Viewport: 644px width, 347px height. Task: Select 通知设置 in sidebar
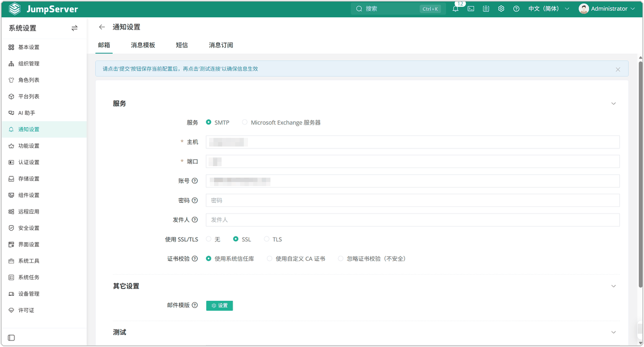[44, 130]
